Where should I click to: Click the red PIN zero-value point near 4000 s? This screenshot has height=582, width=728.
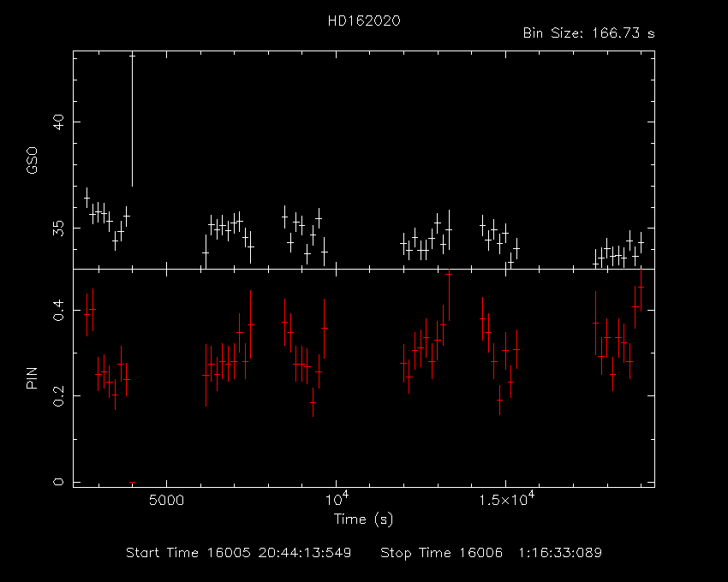[x=132, y=483]
